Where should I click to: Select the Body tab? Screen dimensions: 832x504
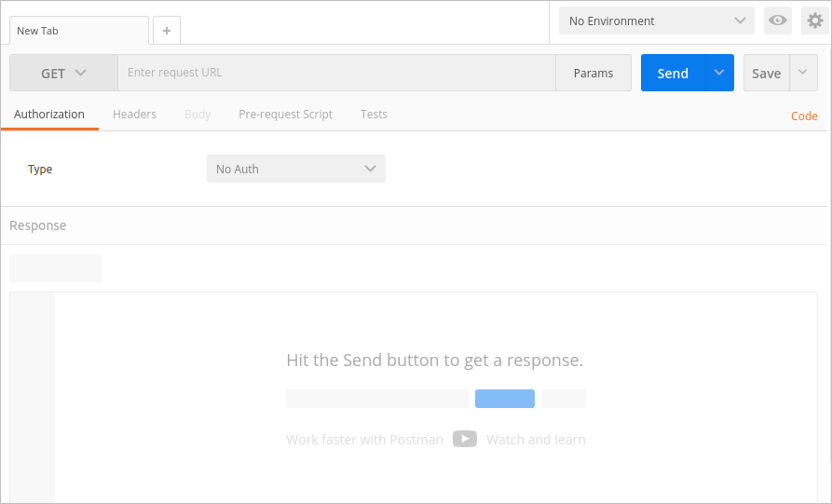pyautogui.click(x=198, y=114)
